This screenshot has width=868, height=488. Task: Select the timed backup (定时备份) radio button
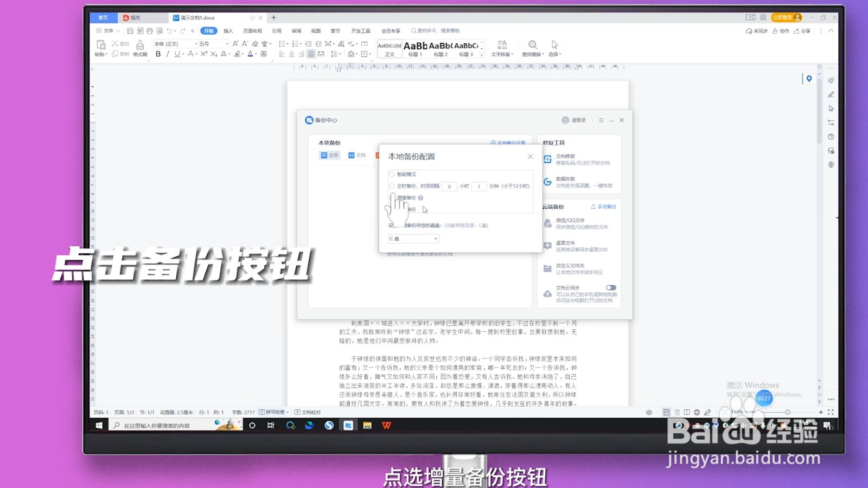(392, 186)
